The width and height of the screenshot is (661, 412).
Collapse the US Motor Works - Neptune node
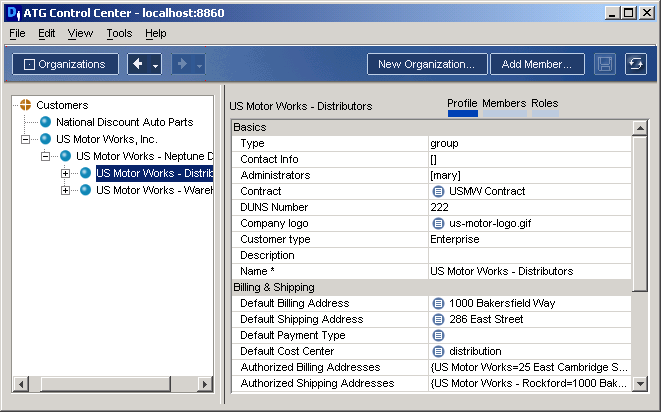pos(46,156)
